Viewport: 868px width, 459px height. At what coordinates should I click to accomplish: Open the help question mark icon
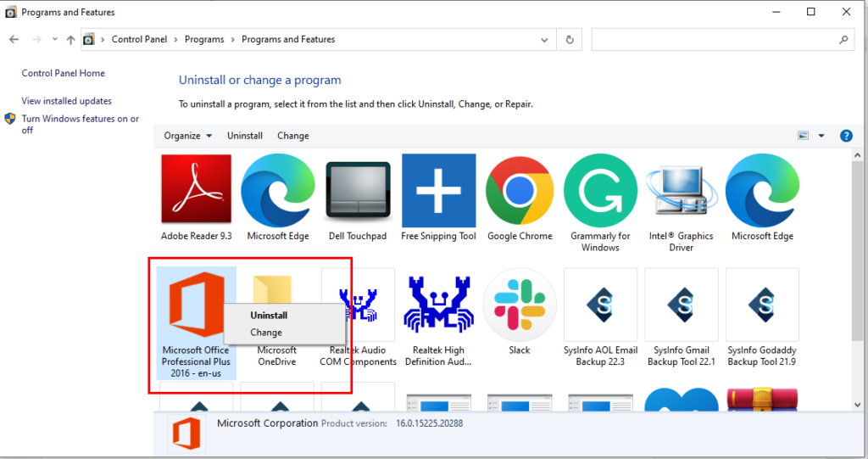coord(846,136)
